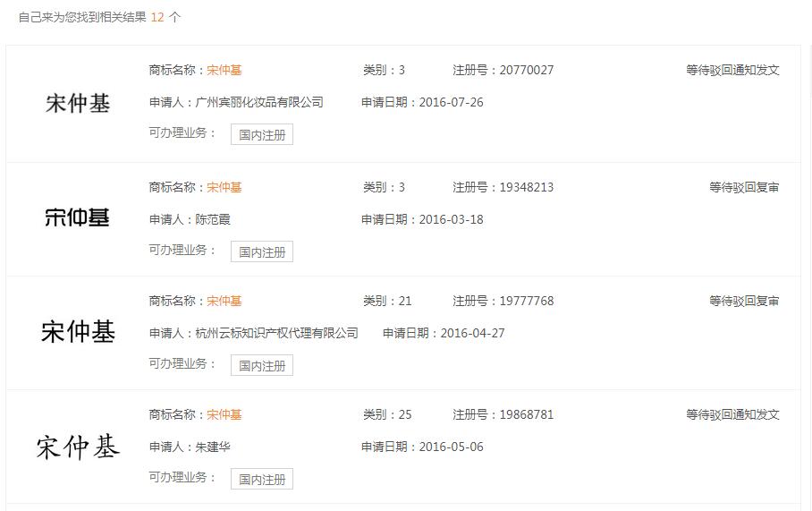Screen dimensions: 812x511
Task: Click trademark image for registration 20770027
Action: click(x=78, y=103)
